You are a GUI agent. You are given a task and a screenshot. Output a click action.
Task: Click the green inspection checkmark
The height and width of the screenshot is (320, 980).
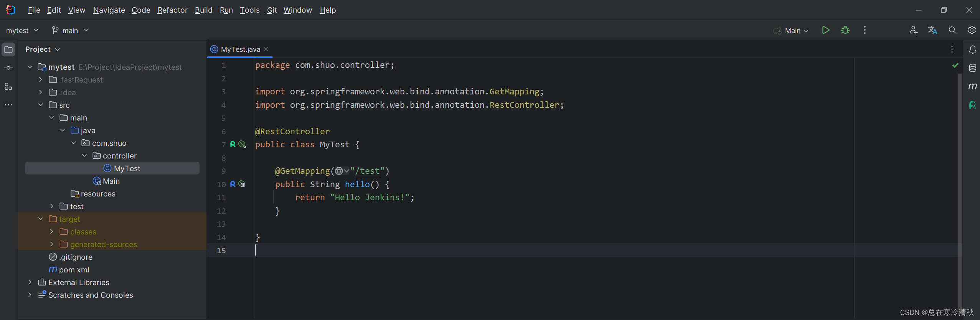pyautogui.click(x=955, y=66)
